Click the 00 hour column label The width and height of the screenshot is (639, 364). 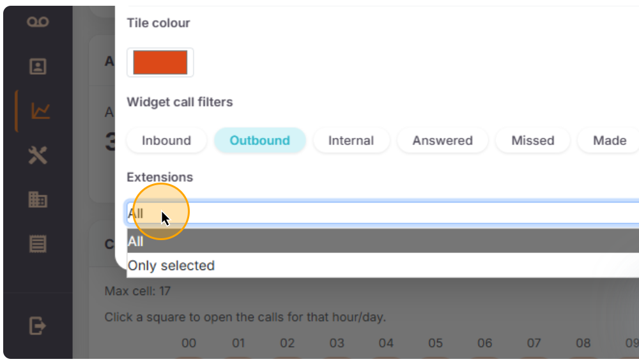click(189, 344)
